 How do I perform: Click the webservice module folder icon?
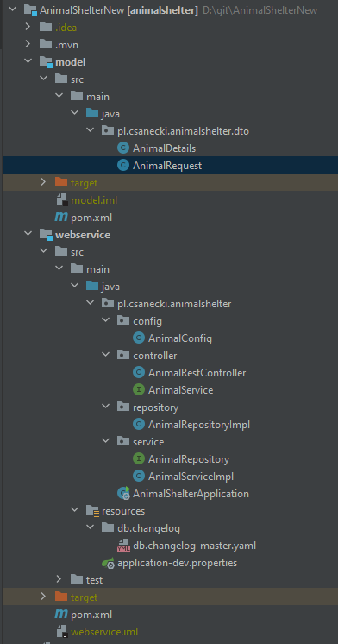click(46, 235)
